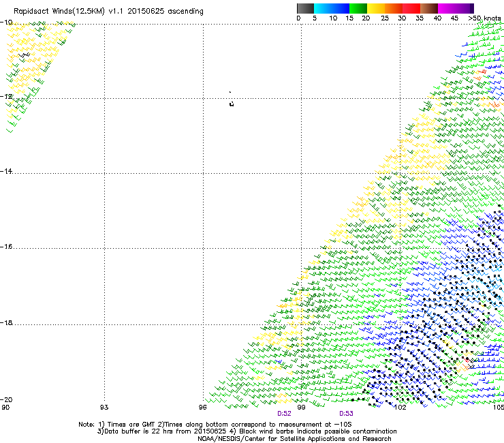Click the 25 label under the color bar
The width and height of the screenshot is (504, 443).
tap(385, 18)
